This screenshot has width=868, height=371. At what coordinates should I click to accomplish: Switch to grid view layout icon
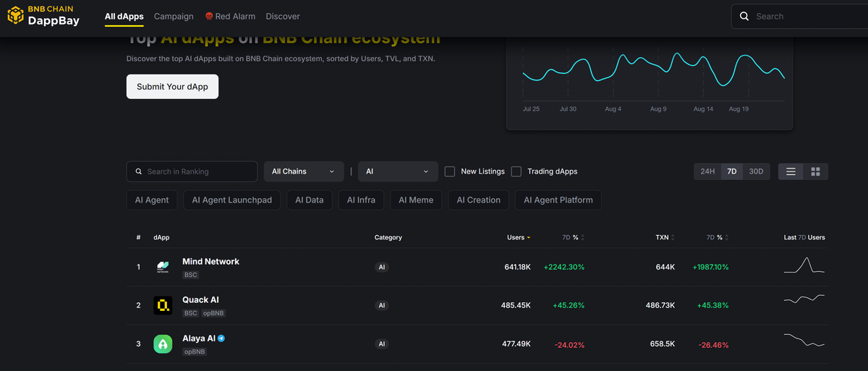pyautogui.click(x=815, y=171)
